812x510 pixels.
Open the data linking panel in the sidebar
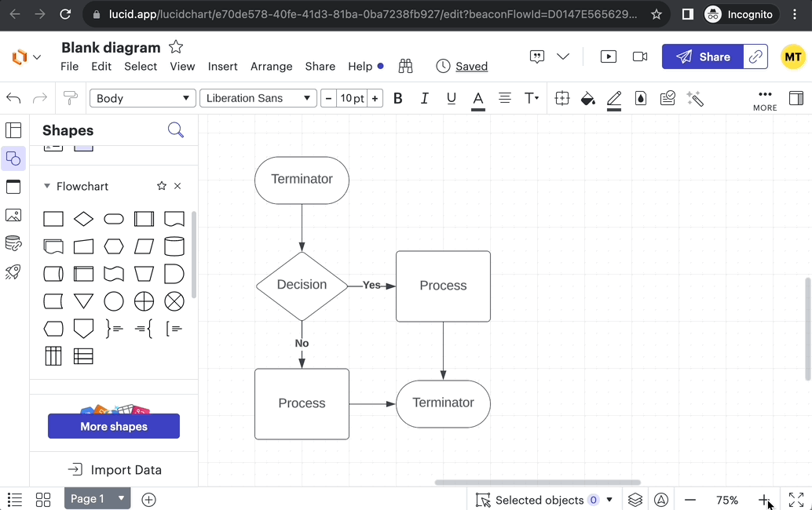click(x=13, y=243)
